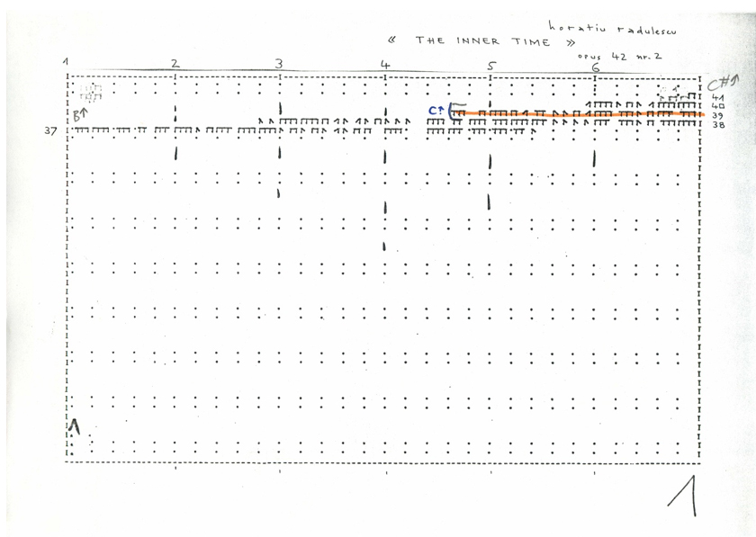Select section marker 4

click(384, 64)
